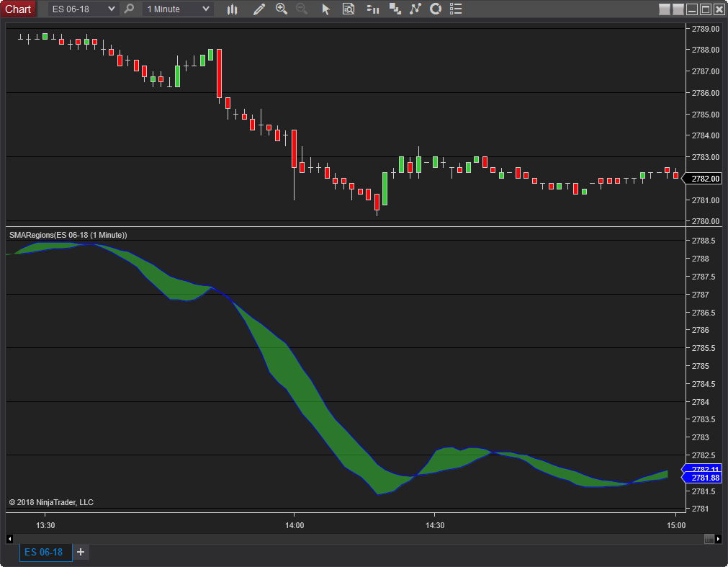The image size is (728, 567).
Task: Open the chart Properties list icon
Action: [456, 9]
